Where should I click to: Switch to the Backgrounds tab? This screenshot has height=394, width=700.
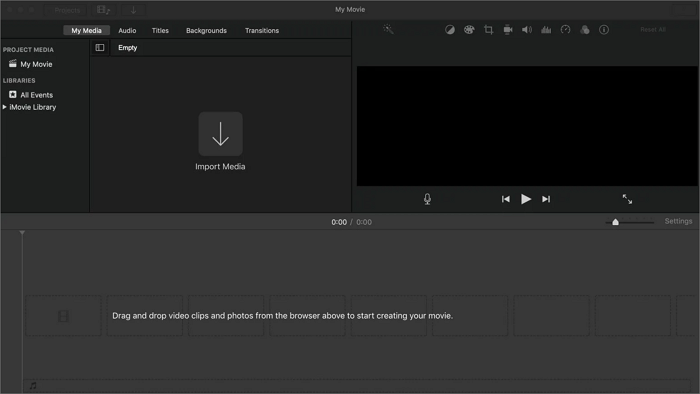(206, 30)
